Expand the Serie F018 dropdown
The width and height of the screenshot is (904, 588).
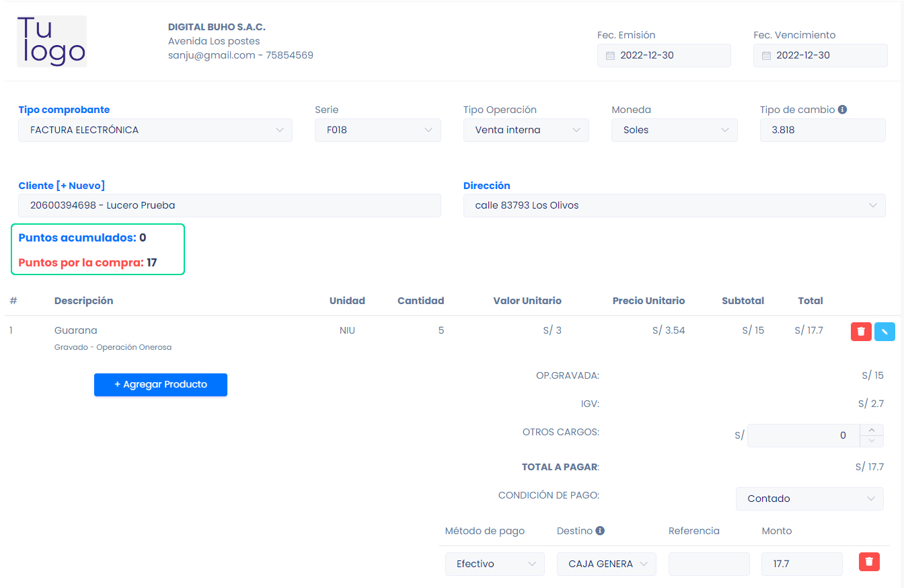click(377, 130)
